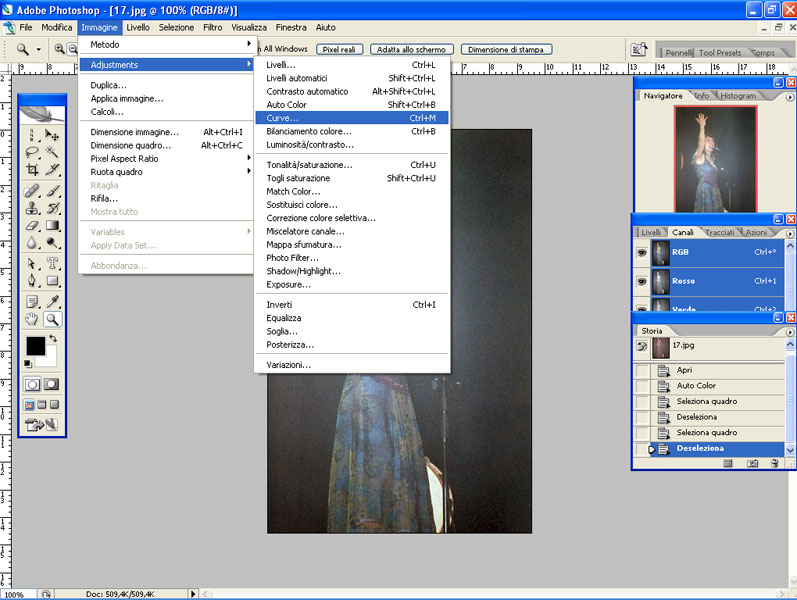Select the Crop tool

(32, 170)
